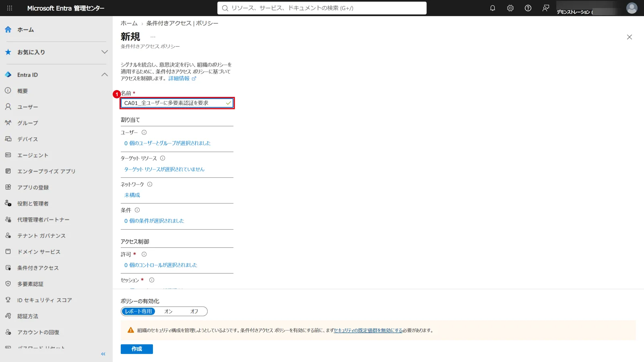644x362 pixels.
Task: Click 0 個のユーザーとグループが選択されました link
Action: click(x=167, y=143)
